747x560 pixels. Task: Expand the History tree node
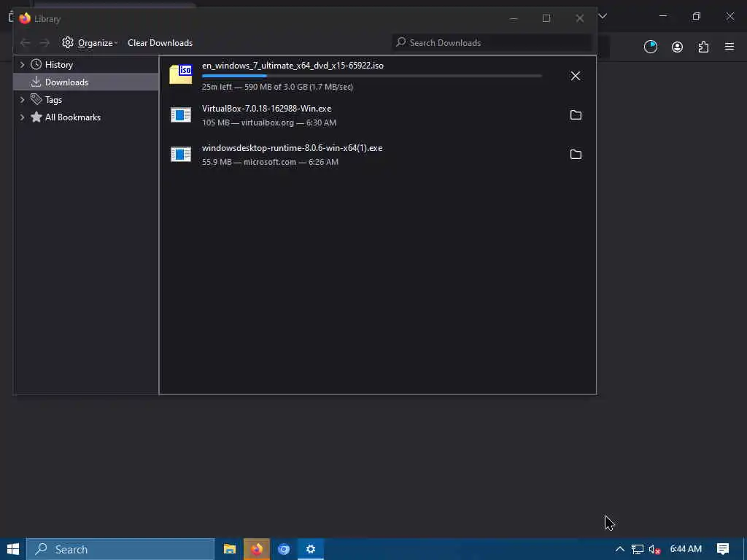pos(22,65)
